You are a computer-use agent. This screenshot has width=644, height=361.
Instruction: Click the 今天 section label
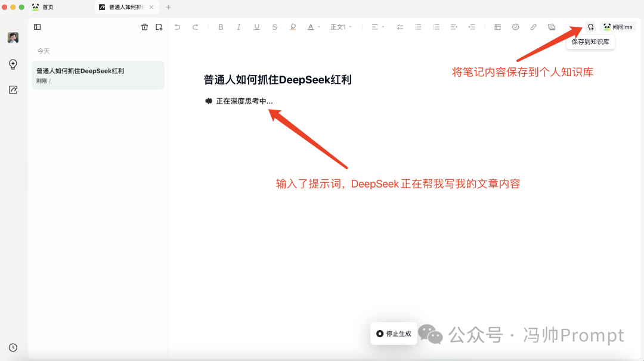click(x=44, y=51)
